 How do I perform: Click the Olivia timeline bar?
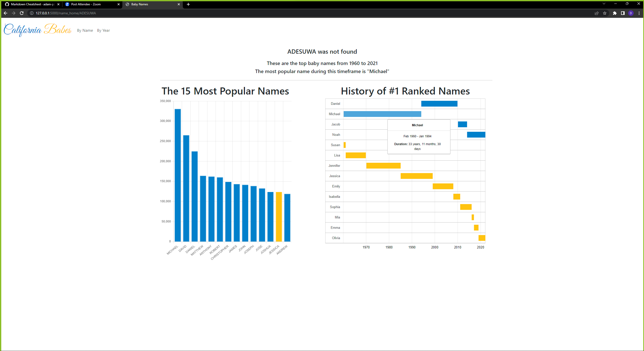(482, 238)
